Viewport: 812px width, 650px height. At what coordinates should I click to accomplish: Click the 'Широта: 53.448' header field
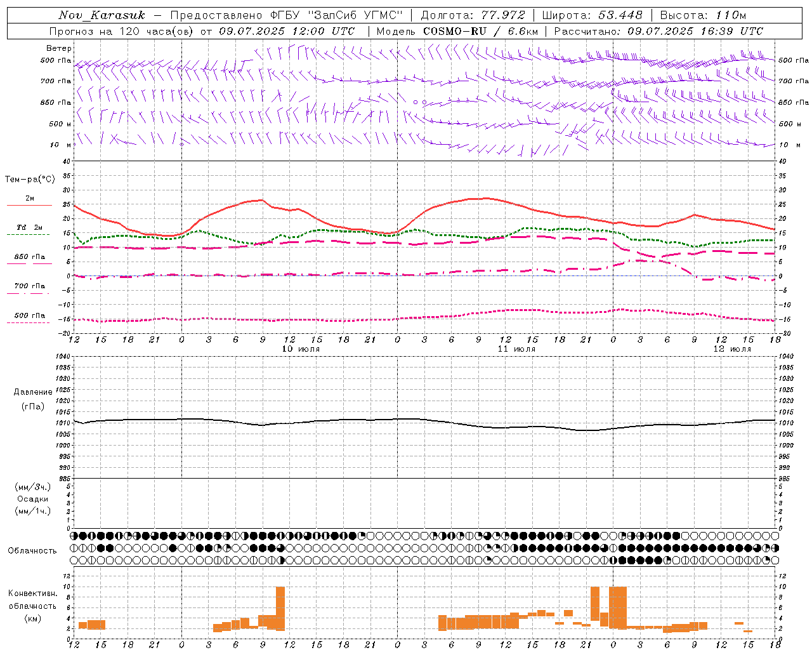tap(592, 15)
